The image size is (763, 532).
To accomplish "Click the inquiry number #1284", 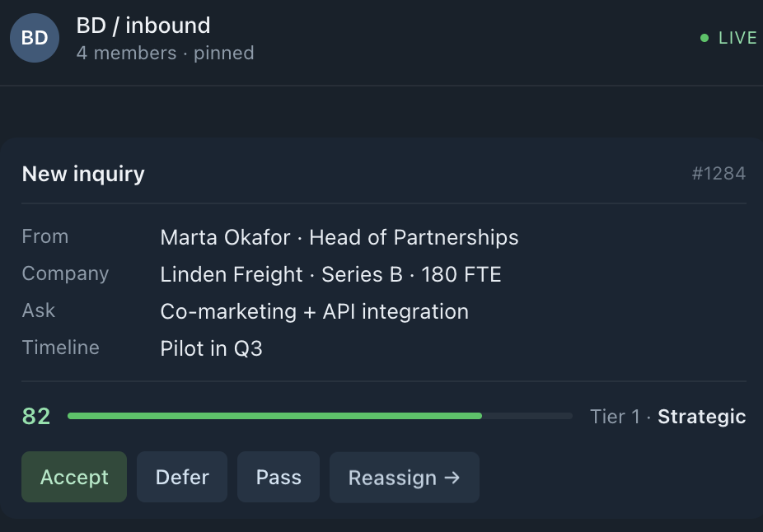I will coord(719,174).
